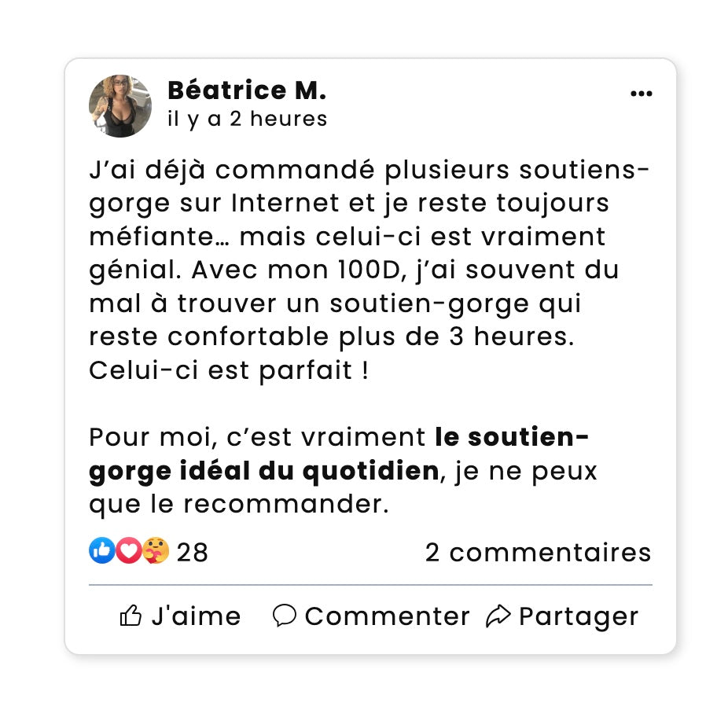This screenshot has width=728, height=728.
Task: Open the Béatrice M. profile name link
Action: click(x=246, y=90)
